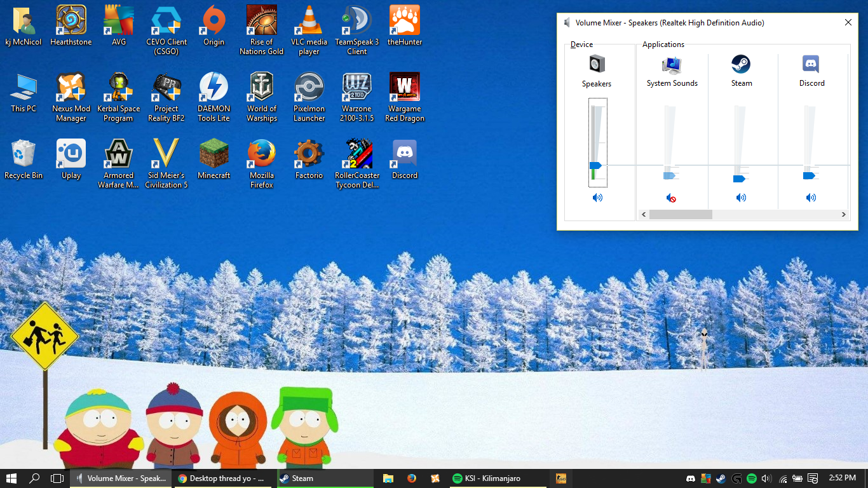
Task: Open Task View from taskbar
Action: pyautogui.click(x=57, y=478)
